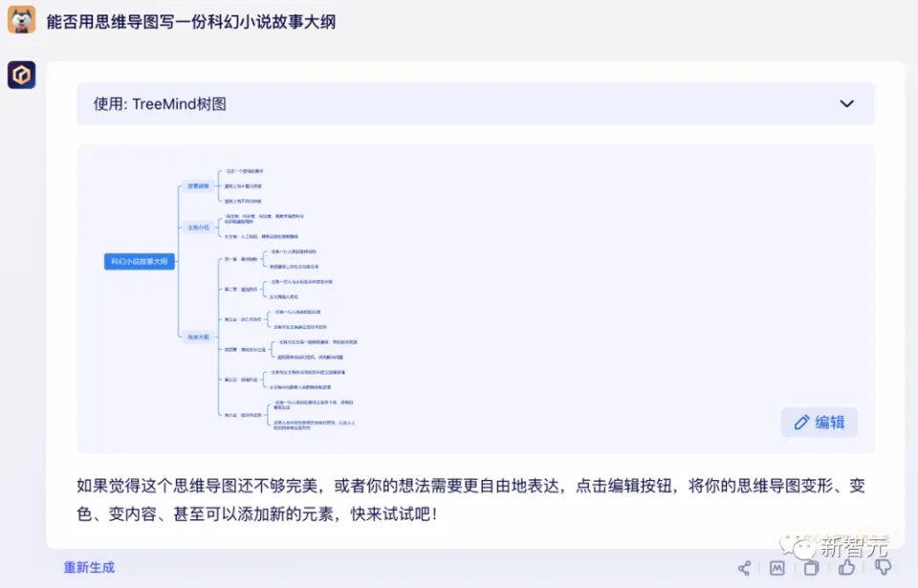Select the 故事背景 branch node
The width and height of the screenshot is (918, 588).
tap(197, 185)
